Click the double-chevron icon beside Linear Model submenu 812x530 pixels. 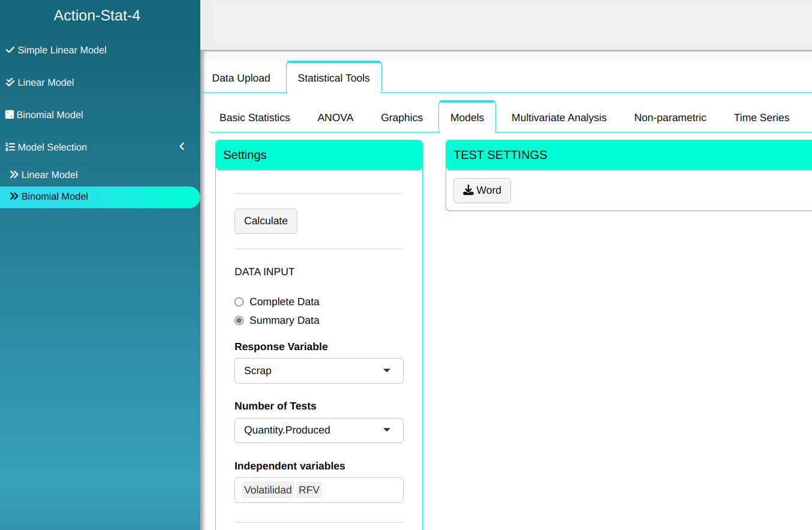(x=14, y=174)
